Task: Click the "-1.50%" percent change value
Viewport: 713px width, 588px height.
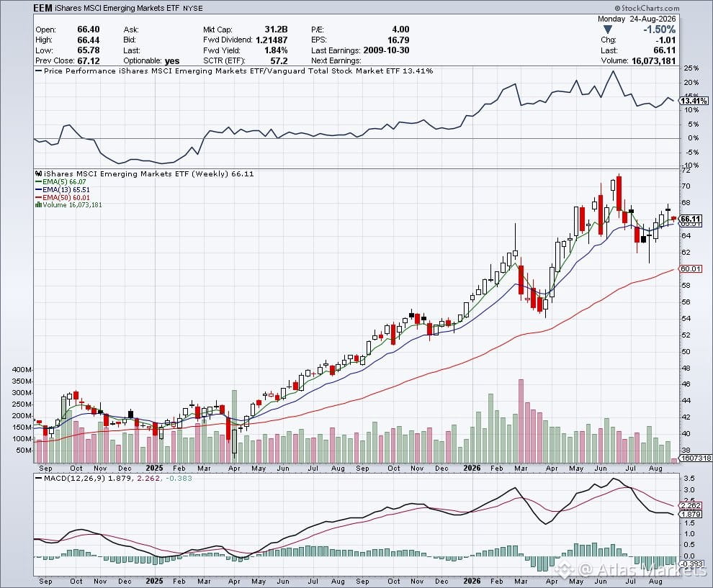Action: tap(659, 30)
